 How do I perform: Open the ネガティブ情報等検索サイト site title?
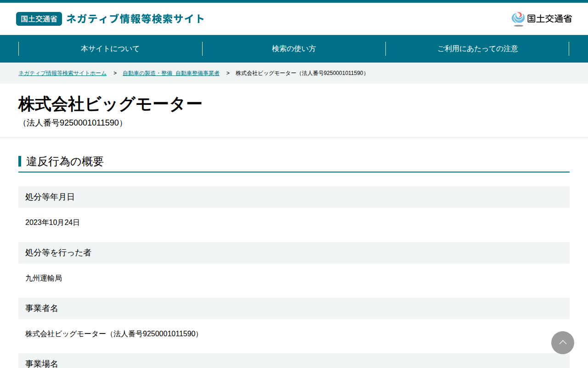click(x=136, y=19)
